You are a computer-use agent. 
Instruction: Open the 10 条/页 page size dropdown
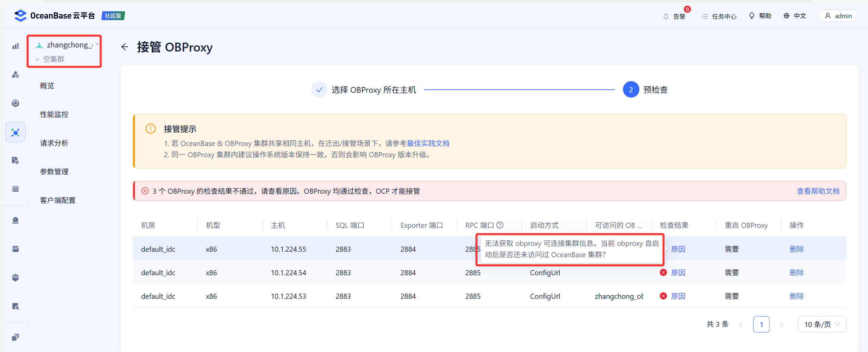(822, 324)
